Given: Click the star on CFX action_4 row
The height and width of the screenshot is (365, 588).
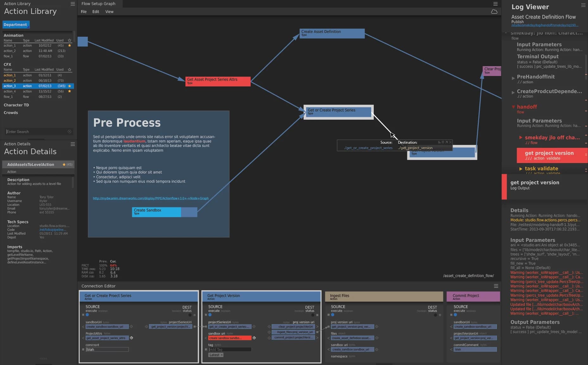Looking at the screenshot, I should (x=70, y=91).
